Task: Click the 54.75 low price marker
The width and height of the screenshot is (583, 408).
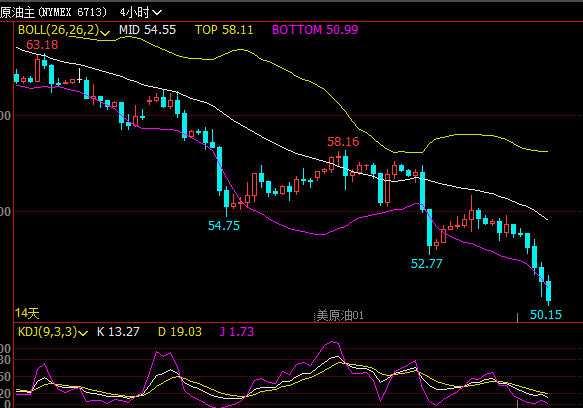Action: click(224, 225)
